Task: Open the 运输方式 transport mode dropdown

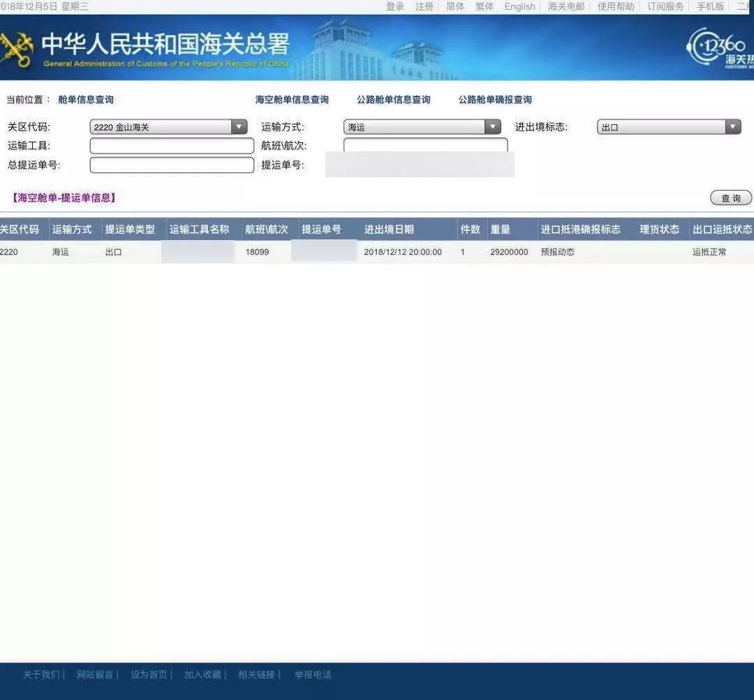Action: coord(493,126)
